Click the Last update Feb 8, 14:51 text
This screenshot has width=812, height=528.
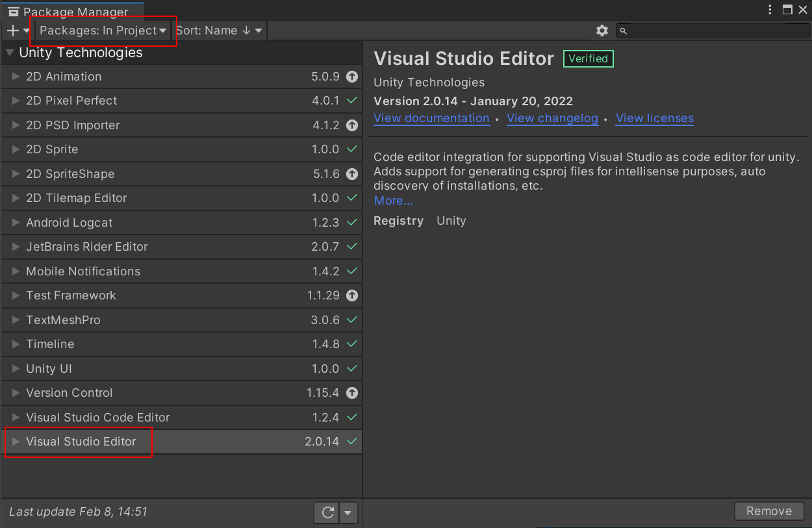pyautogui.click(x=78, y=512)
